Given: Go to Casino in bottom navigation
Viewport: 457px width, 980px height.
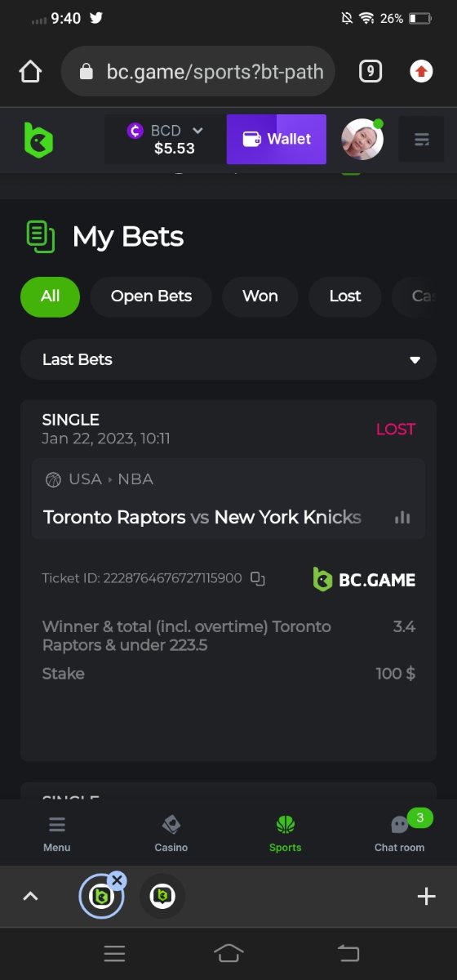Looking at the screenshot, I should pos(171,833).
